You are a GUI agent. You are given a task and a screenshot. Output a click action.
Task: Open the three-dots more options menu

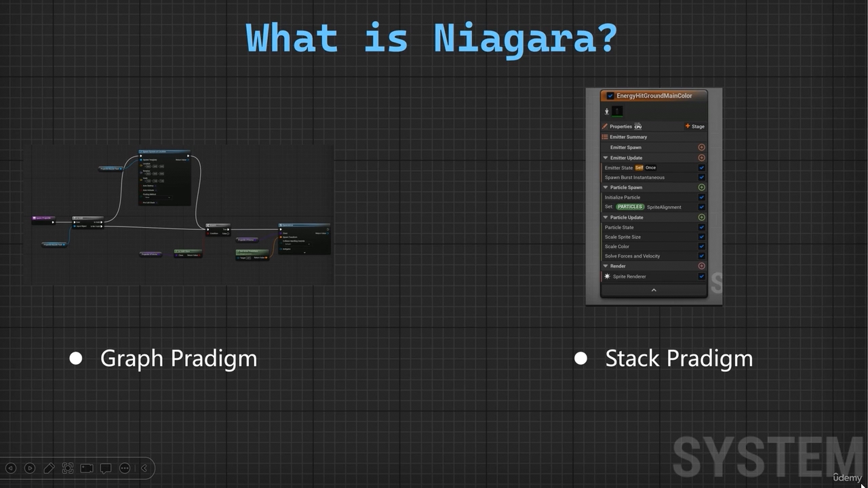(125, 468)
